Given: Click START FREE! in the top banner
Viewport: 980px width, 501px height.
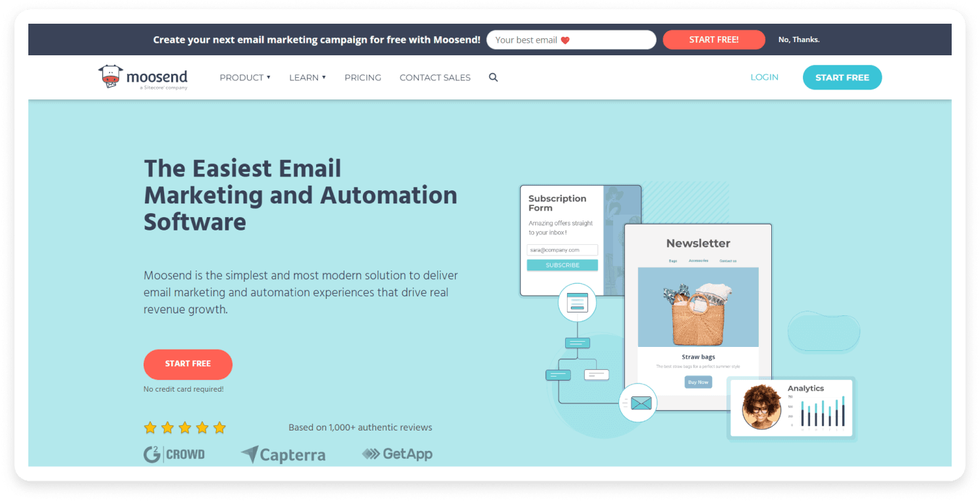Looking at the screenshot, I should [714, 40].
